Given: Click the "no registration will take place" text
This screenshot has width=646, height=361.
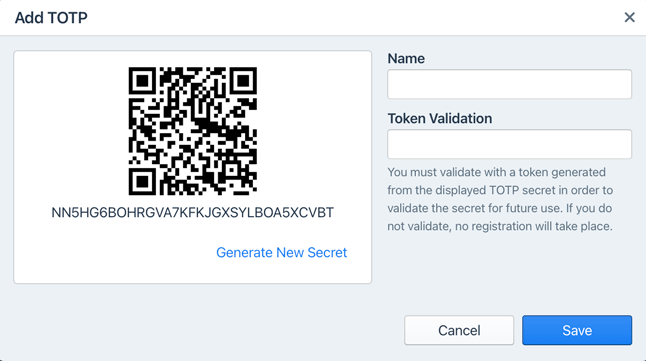Looking at the screenshot, I should click(534, 226).
